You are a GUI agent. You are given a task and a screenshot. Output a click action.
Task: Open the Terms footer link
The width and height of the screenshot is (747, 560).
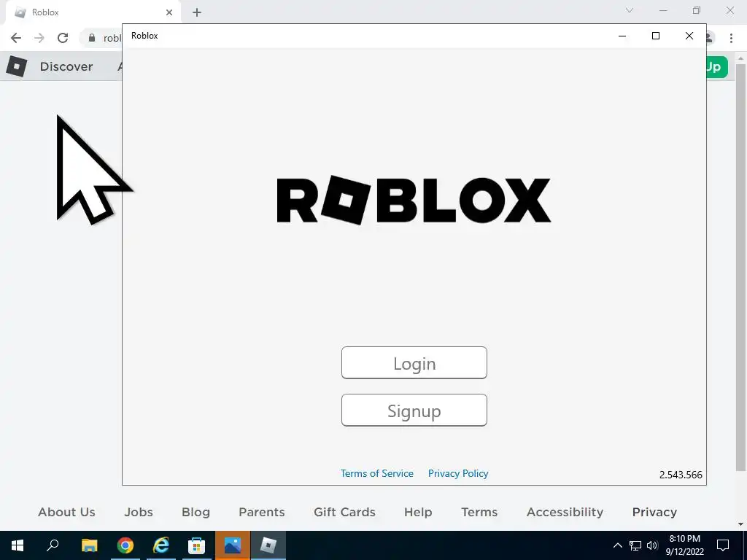(x=479, y=512)
